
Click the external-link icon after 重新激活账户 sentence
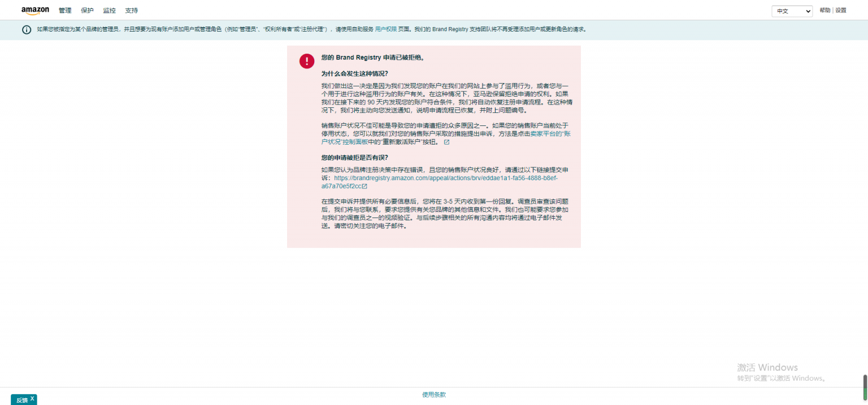tap(446, 142)
